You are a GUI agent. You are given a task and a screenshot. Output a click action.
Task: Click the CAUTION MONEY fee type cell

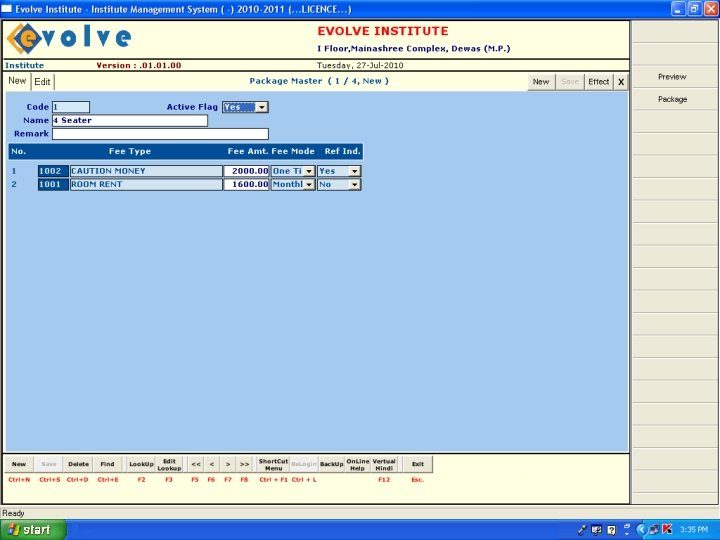pyautogui.click(x=146, y=171)
